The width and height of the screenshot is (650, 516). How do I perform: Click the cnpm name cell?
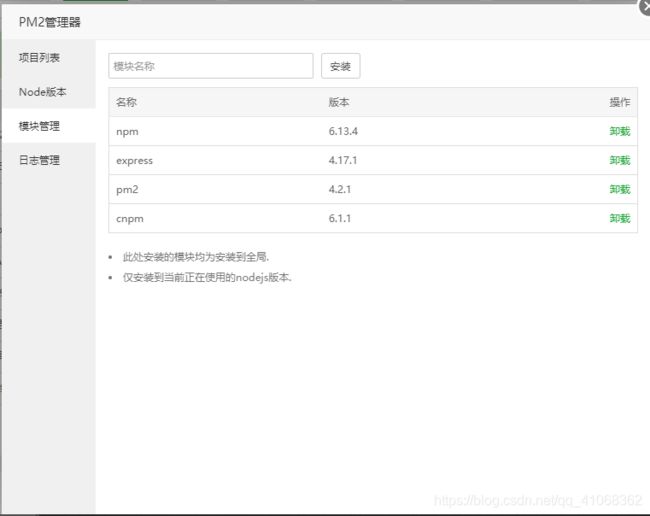click(130, 219)
